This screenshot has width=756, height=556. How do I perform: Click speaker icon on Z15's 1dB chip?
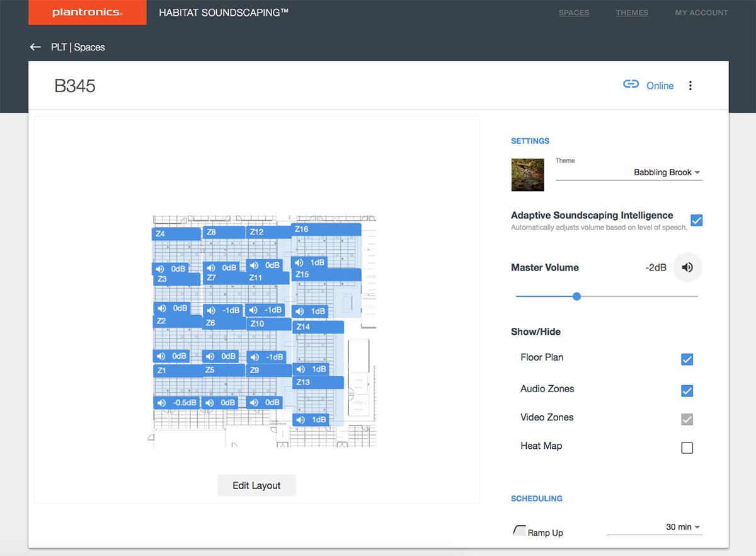point(300,311)
